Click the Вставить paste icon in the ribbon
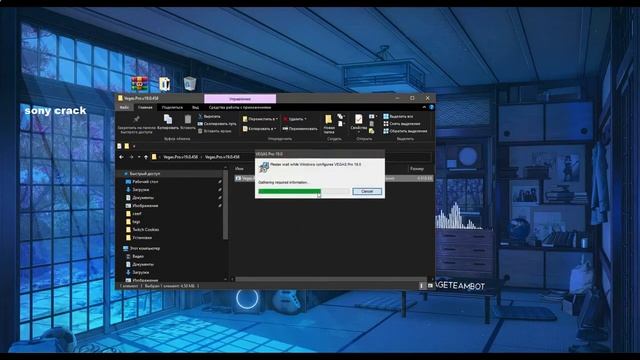 (x=187, y=119)
